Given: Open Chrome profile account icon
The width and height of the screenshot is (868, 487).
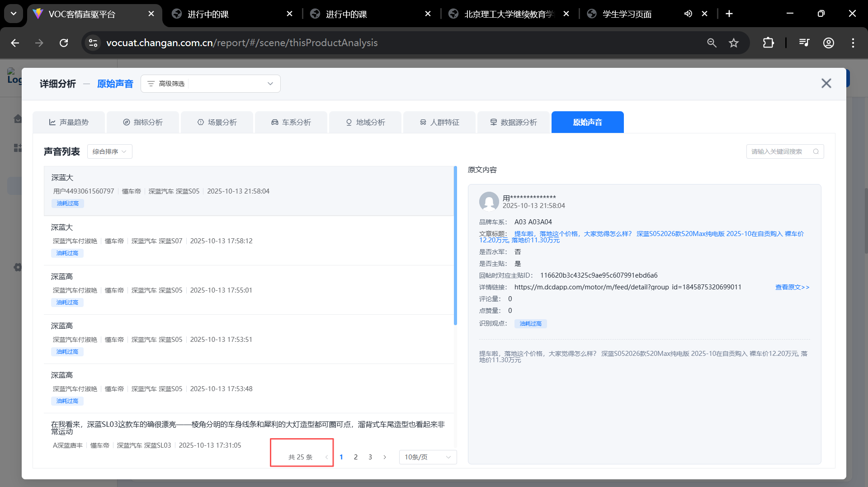Looking at the screenshot, I should 828,43.
